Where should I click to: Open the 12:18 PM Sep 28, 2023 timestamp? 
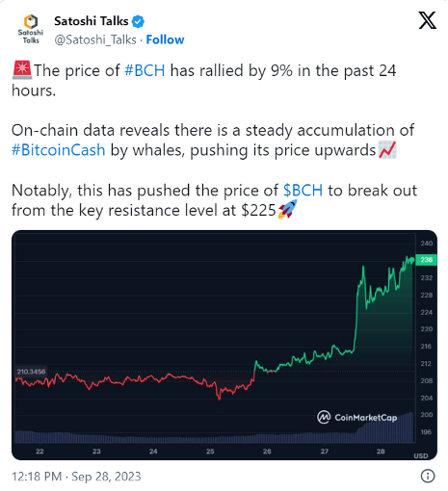point(76,477)
